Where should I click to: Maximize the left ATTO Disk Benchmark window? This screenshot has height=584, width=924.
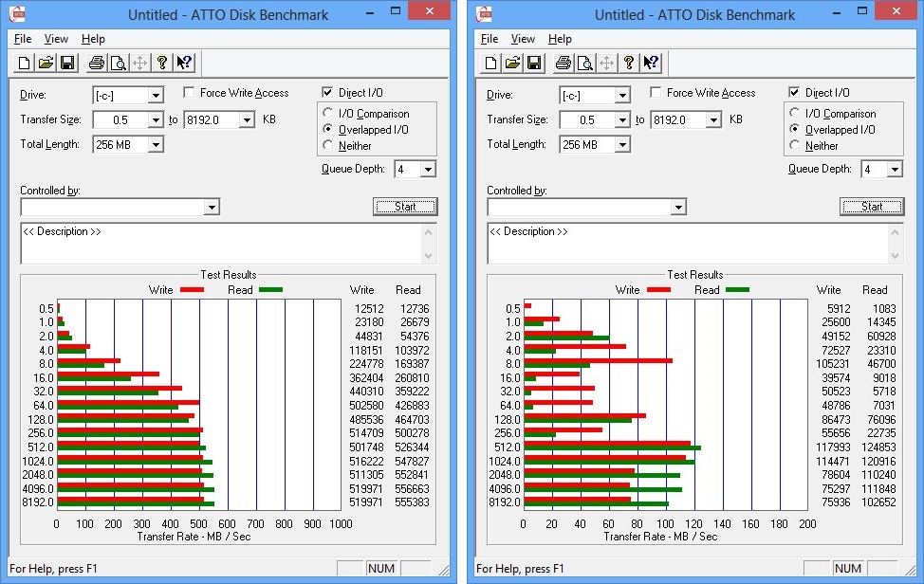[x=396, y=11]
